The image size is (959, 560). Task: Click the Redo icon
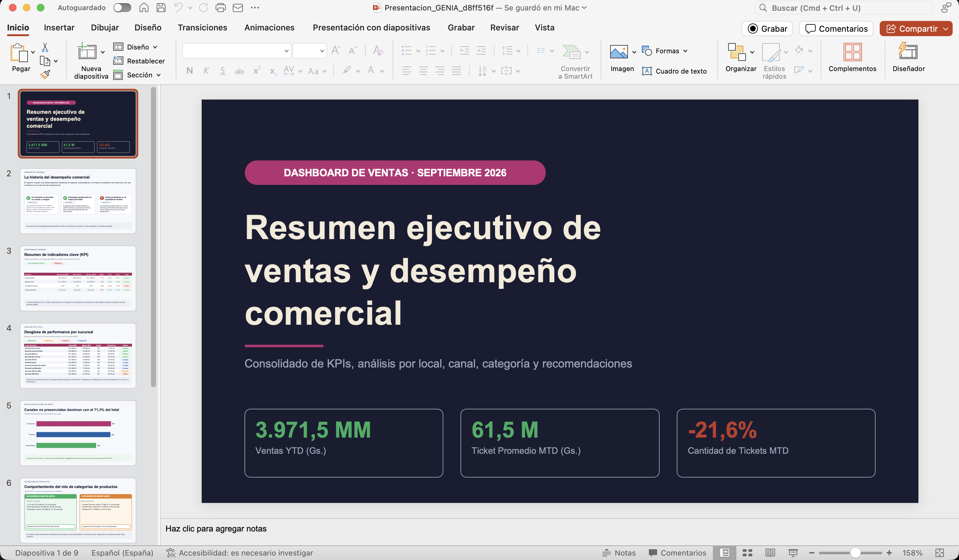(204, 8)
